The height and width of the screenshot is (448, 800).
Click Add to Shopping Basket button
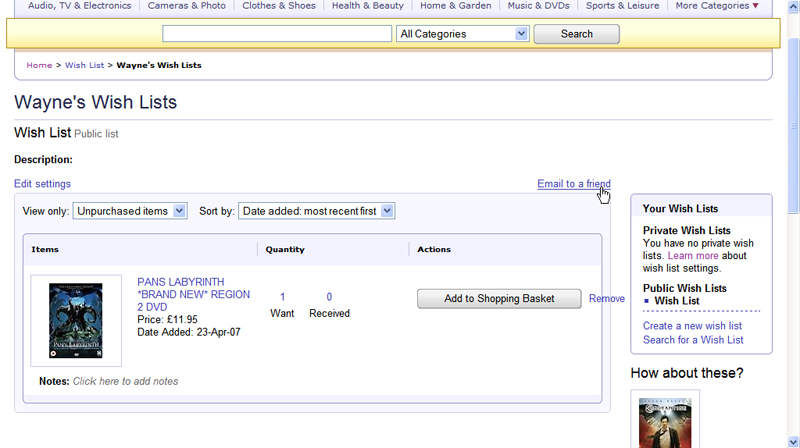[x=499, y=298]
